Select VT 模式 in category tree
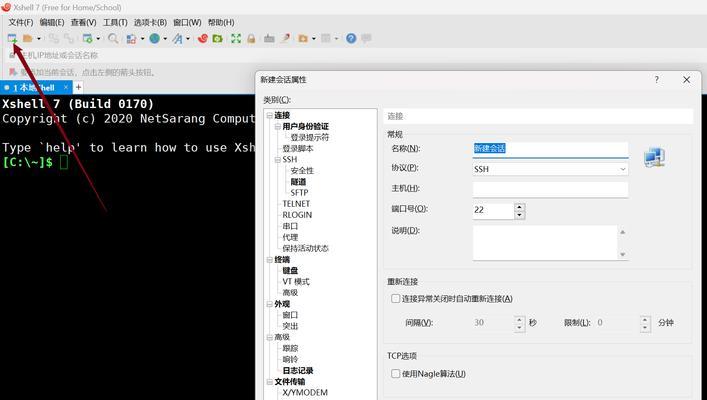This screenshot has height=400, width=707. point(296,282)
